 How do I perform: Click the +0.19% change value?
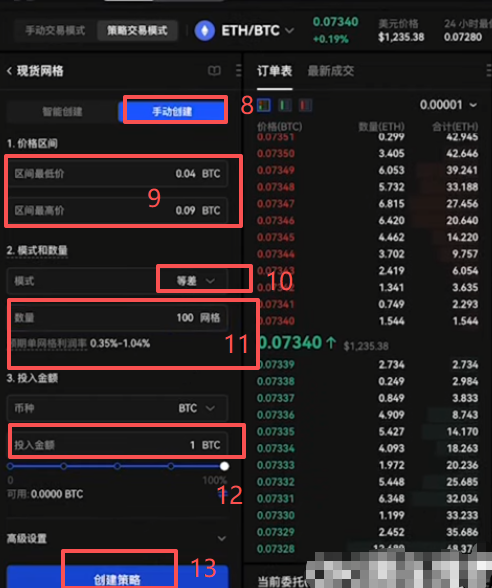coord(331,39)
